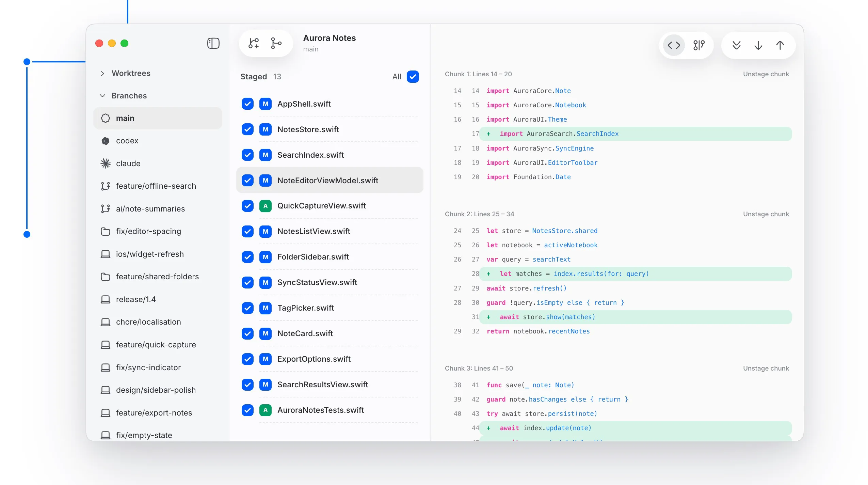Image resolution: width=868 pixels, height=485 pixels.
Task: Toggle the AuroraNotesTests.swift checkbox
Action: (x=247, y=410)
